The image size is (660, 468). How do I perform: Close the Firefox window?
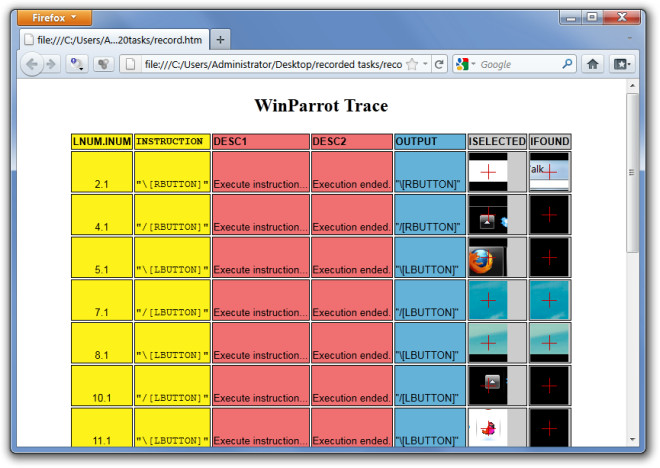pyautogui.click(x=622, y=17)
